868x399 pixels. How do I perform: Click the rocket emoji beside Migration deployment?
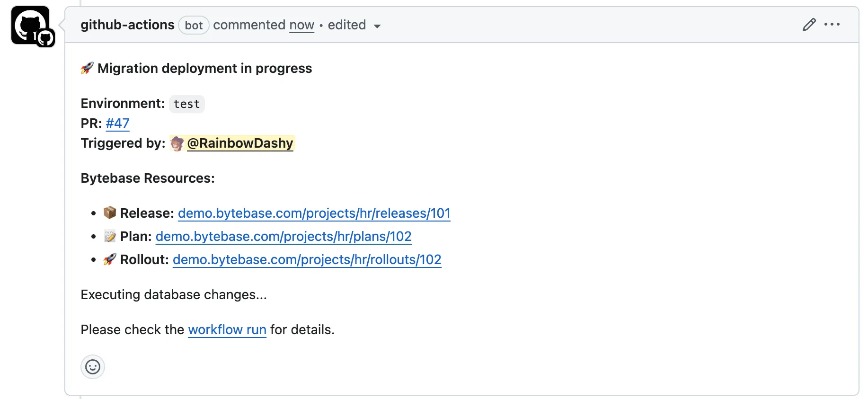(87, 69)
